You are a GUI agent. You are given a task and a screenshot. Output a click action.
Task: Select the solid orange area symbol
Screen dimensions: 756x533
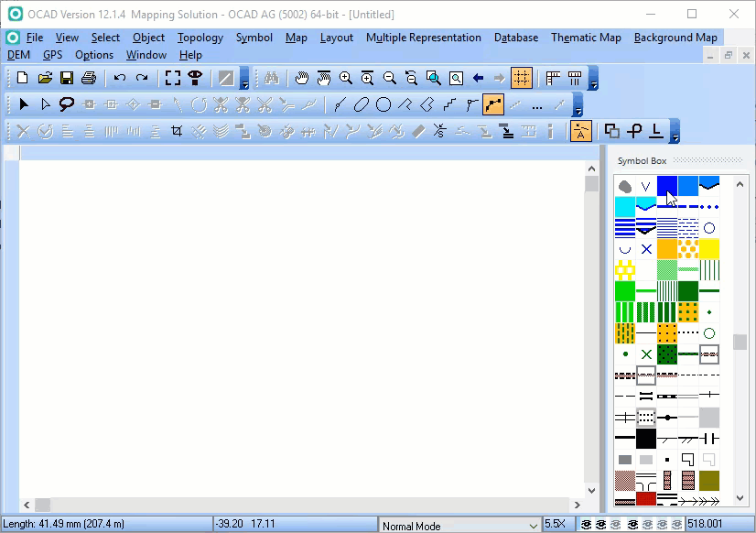click(667, 249)
